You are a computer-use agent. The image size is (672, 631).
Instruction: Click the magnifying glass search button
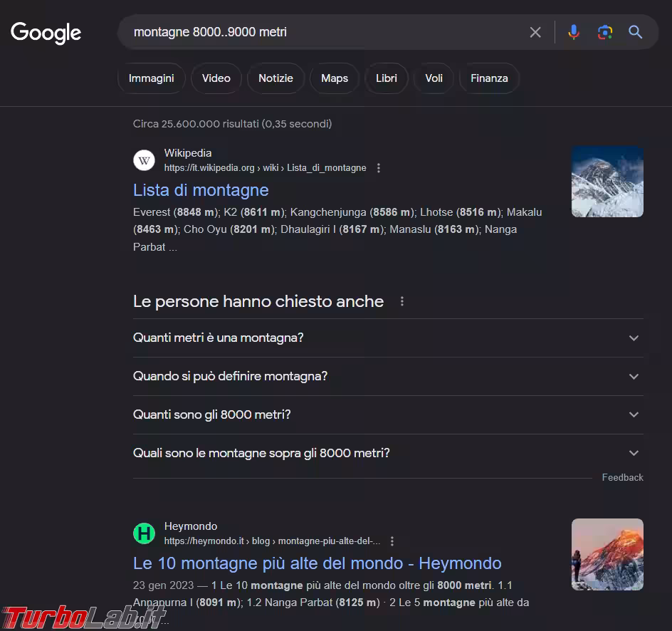[x=635, y=32]
